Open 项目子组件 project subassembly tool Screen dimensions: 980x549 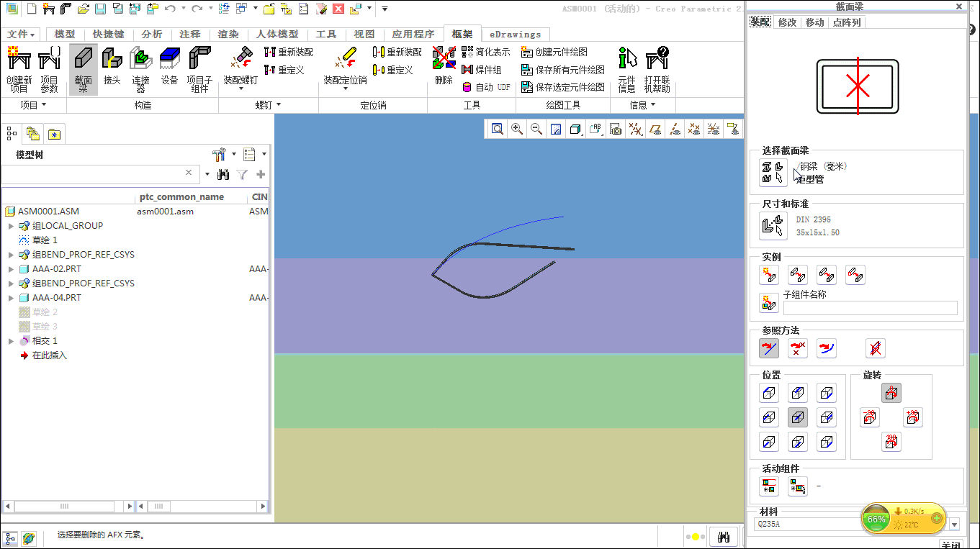tap(199, 70)
